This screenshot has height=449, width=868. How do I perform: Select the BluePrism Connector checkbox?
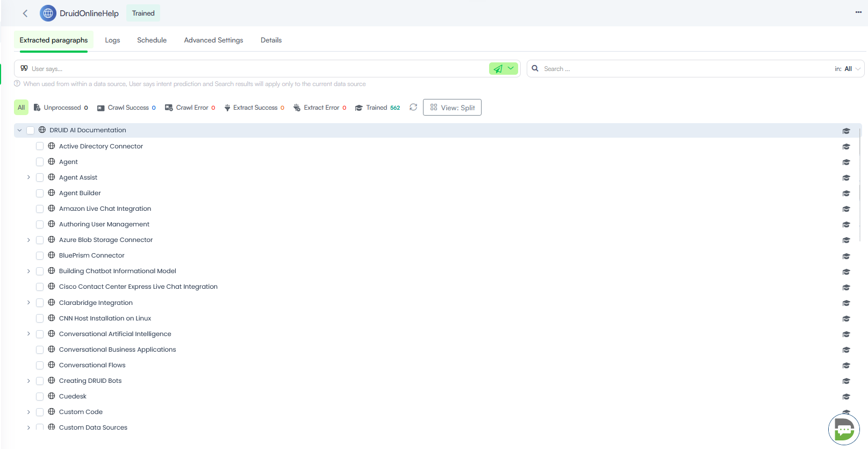click(40, 255)
